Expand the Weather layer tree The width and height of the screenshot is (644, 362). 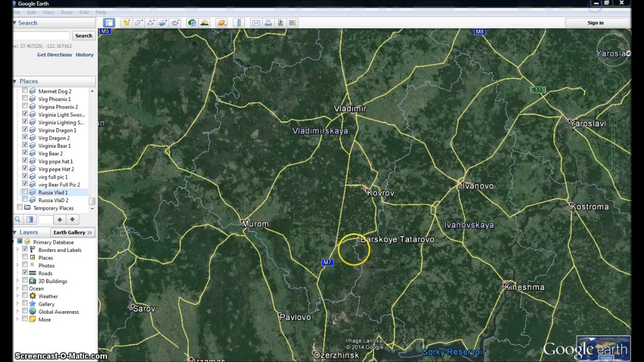pos(18,296)
